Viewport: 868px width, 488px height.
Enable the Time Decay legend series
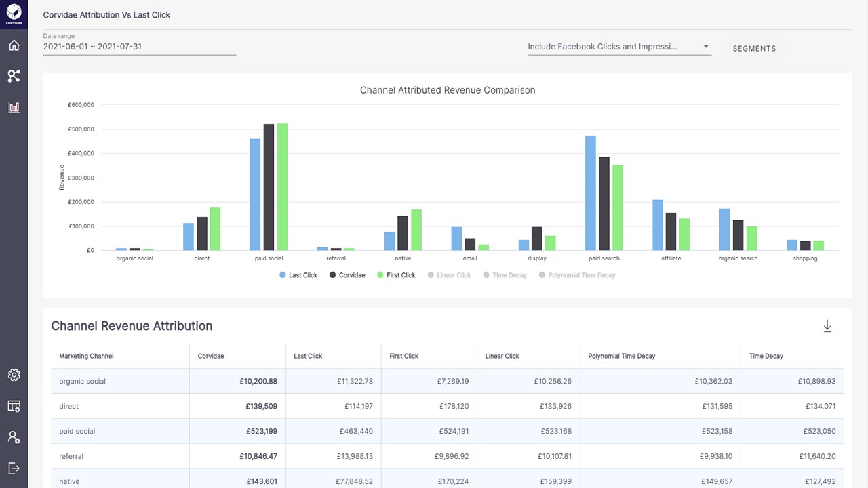(505, 275)
